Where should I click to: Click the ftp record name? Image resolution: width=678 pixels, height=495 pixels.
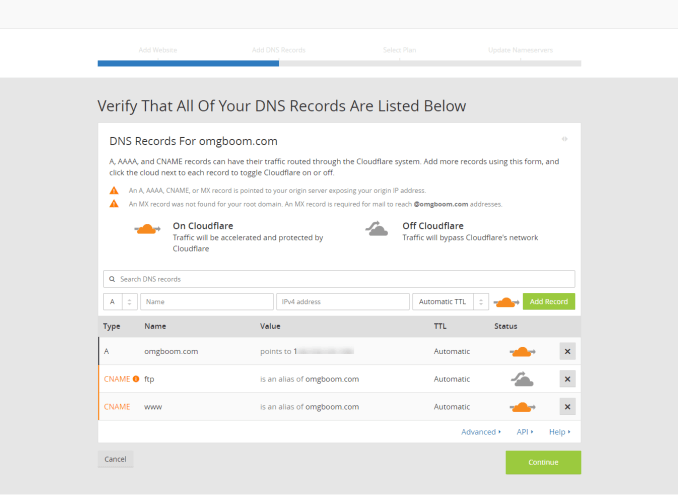(149, 379)
